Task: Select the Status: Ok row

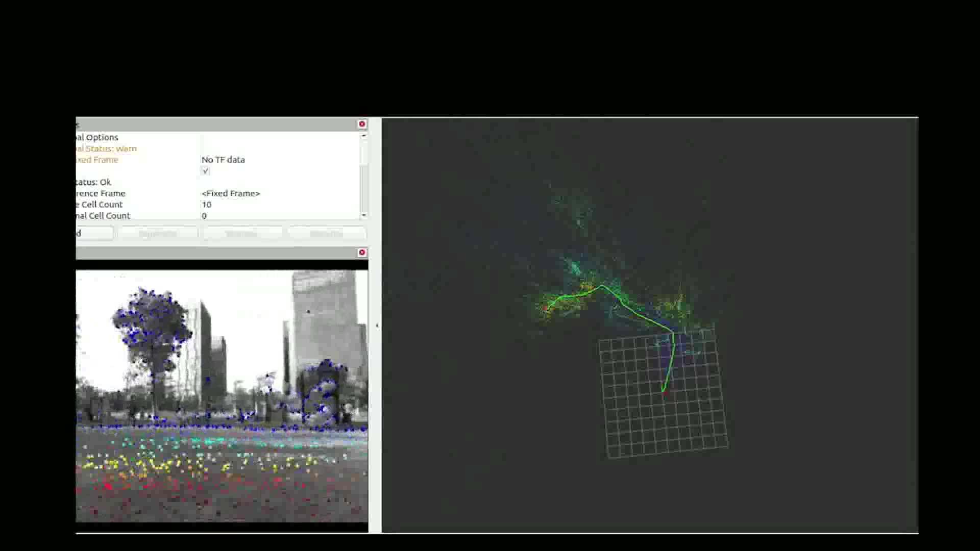Action: (x=93, y=182)
